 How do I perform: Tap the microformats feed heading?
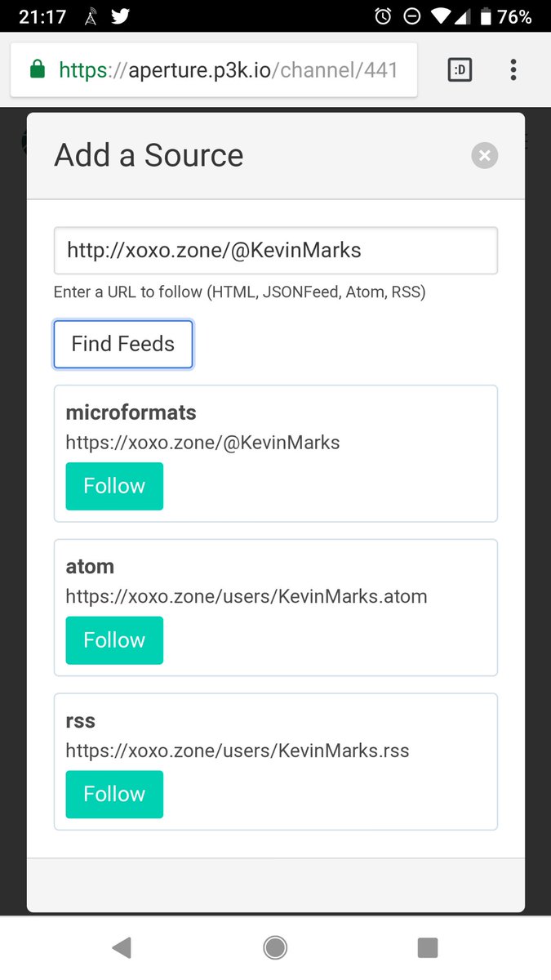[x=131, y=412]
